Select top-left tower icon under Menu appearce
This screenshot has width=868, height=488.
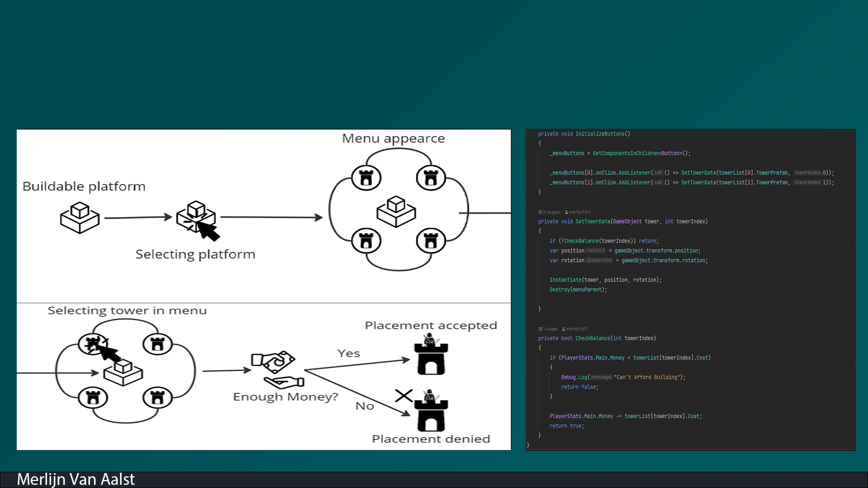coord(366,178)
